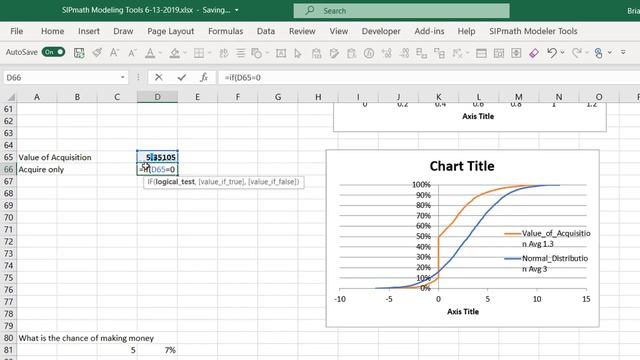Screen dimensions: 640x360
Task: Select cell 'Acquire only'
Action: [41, 169]
